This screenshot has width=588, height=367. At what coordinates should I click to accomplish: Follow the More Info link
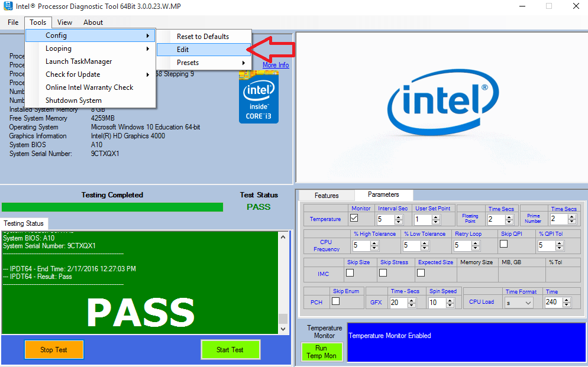tap(276, 65)
